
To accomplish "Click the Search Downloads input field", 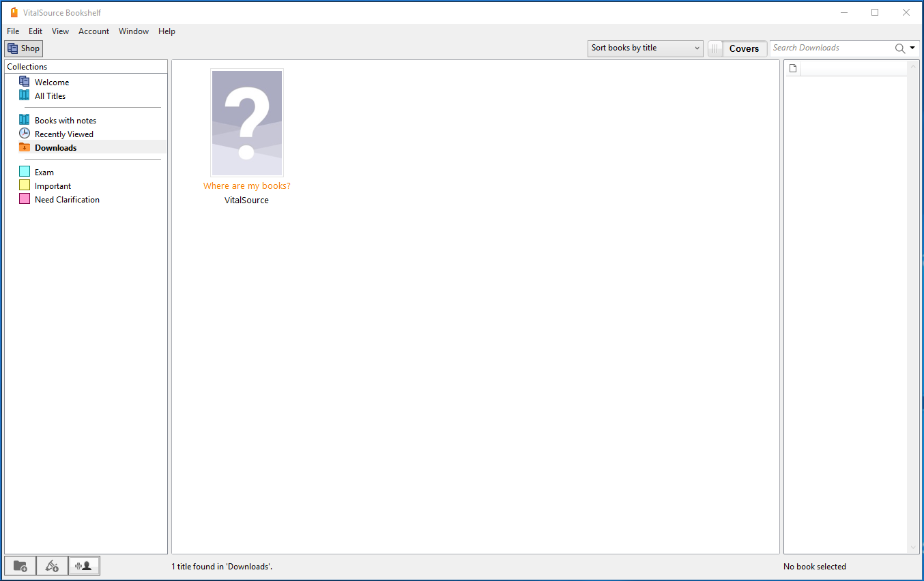I will (x=829, y=48).
